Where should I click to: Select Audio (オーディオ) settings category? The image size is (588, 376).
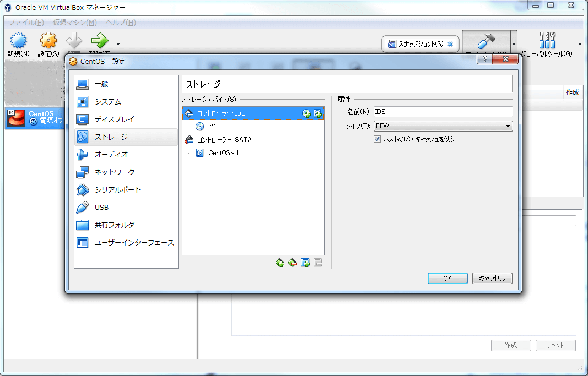(126, 154)
